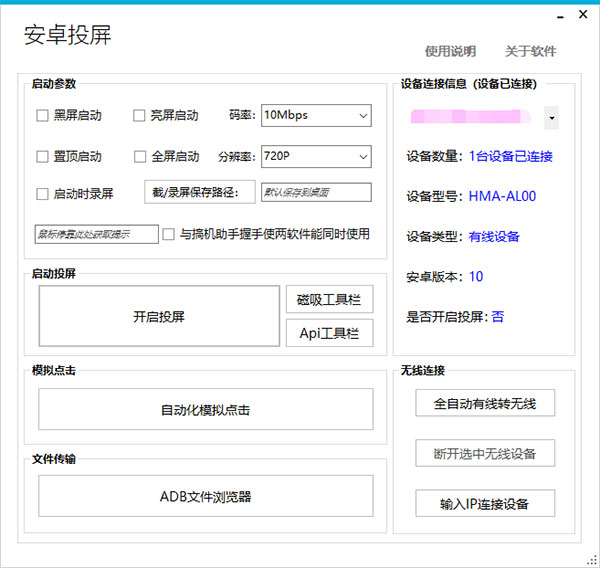Open the 码率 10Mbps dropdown

click(x=315, y=116)
